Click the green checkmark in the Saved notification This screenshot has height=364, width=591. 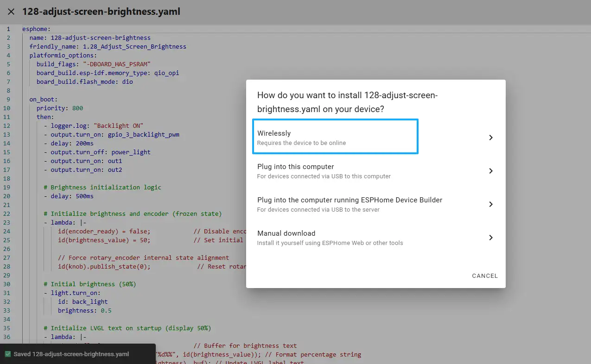pyautogui.click(x=8, y=354)
